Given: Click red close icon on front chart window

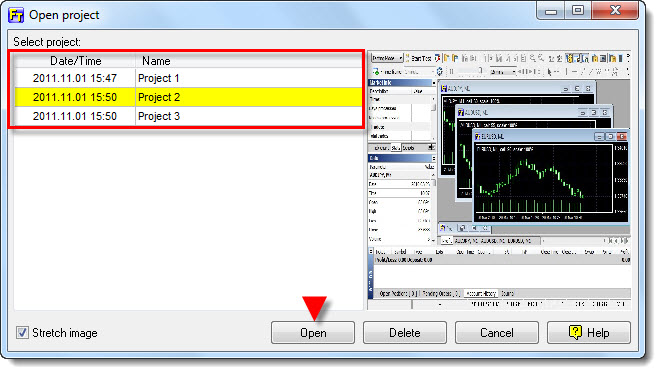Looking at the screenshot, I should tap(622, 137).
